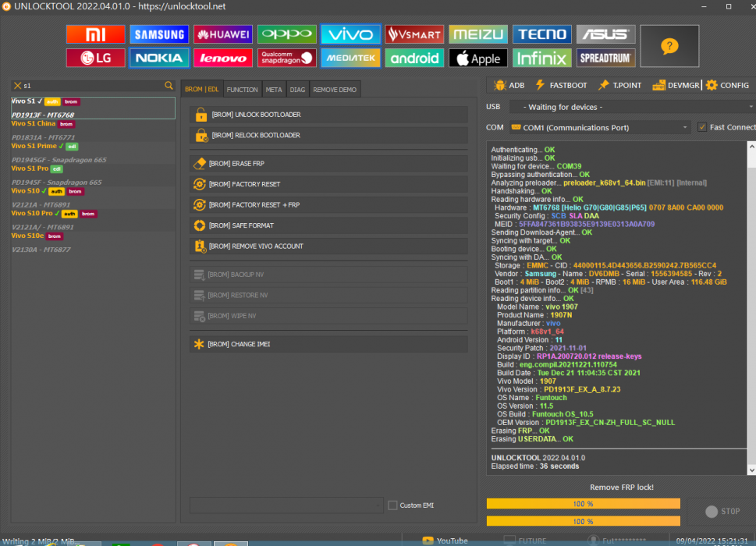Toggle the Fast Connect checkbox
756x546 pixels.
pos(702,127)
